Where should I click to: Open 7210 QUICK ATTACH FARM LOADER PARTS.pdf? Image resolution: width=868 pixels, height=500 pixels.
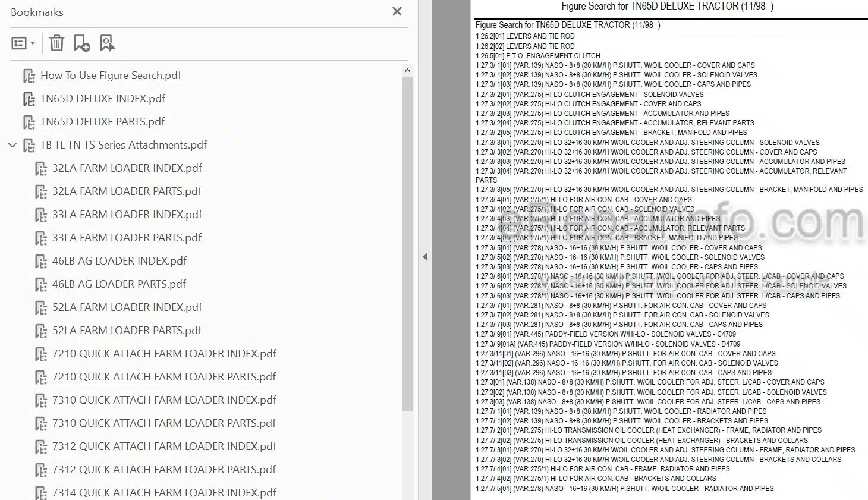pos(164,377)
